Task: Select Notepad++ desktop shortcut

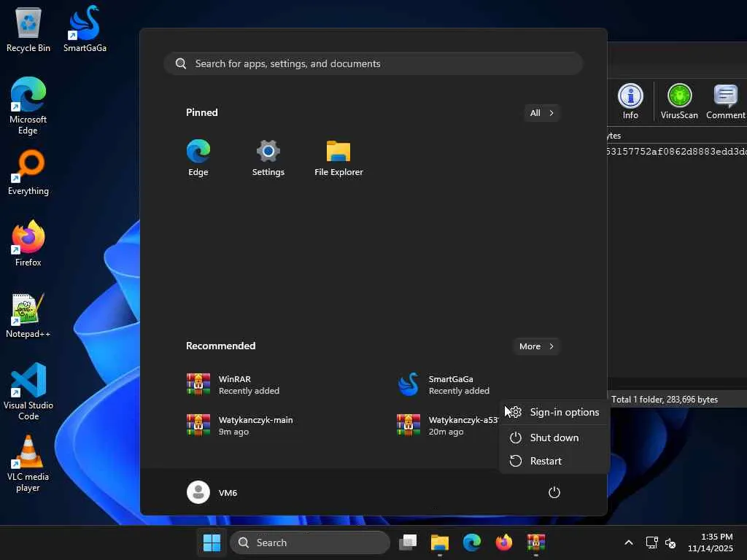Action: pos(28,315)
